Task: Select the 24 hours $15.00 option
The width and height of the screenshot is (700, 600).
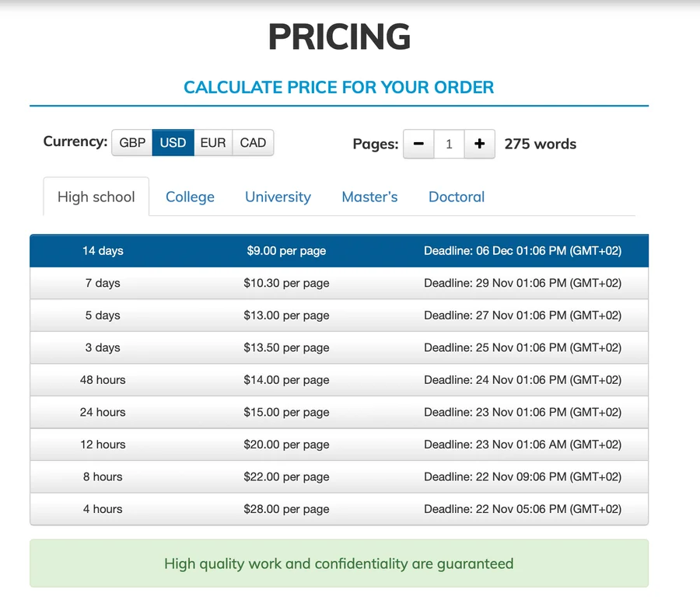Action: pyautogui.click(x=339, y=412)
